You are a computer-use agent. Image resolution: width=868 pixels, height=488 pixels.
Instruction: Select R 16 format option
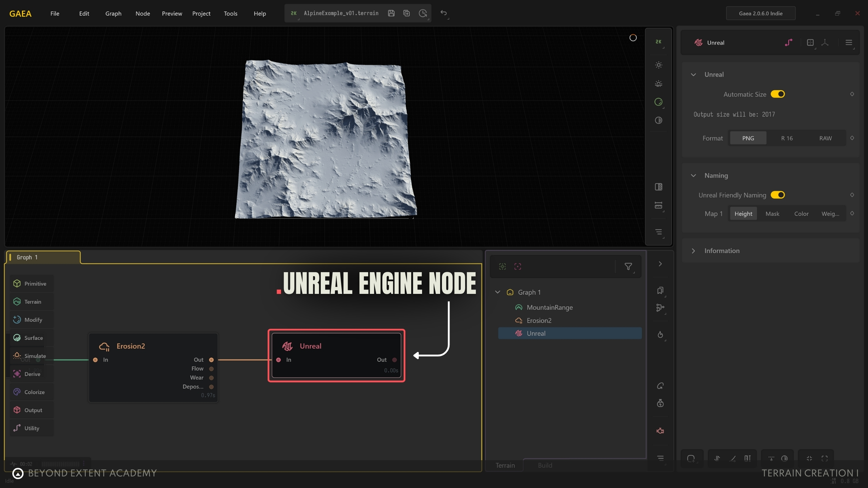pyautogui.click(x=787, y=138)
